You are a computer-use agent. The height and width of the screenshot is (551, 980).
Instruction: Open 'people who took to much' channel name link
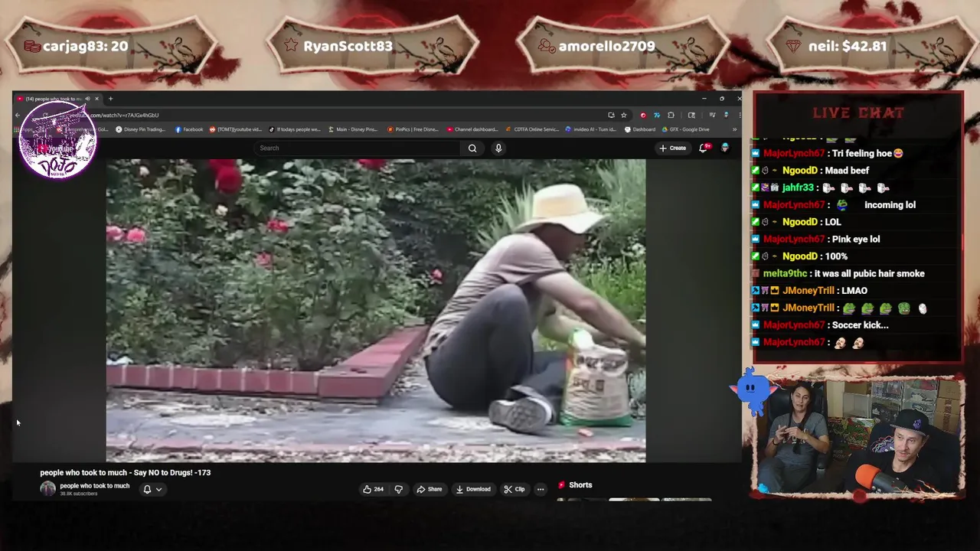pyautogui.click(x=95, y=486)
